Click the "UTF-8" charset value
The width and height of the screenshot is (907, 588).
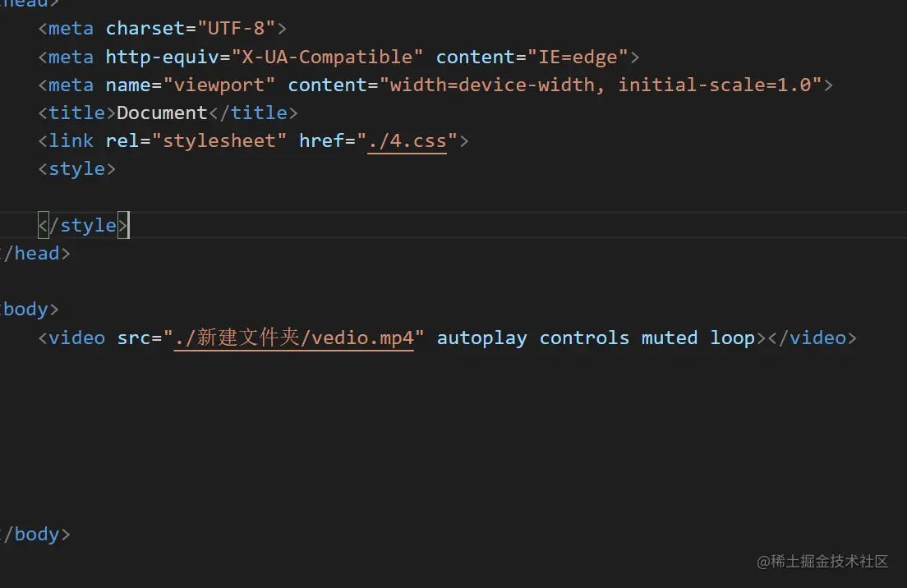[x=236, y=29]
